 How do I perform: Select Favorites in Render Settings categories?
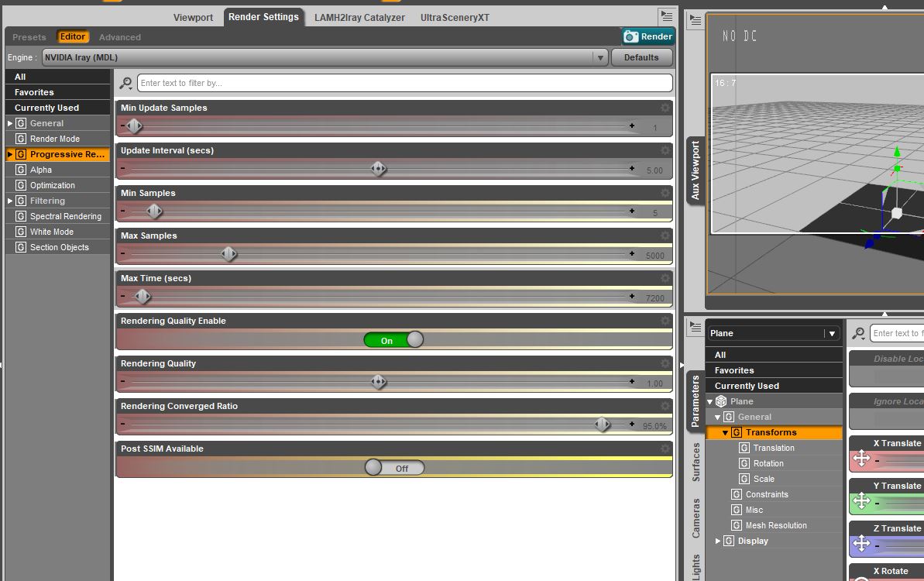tap(58, 92)
